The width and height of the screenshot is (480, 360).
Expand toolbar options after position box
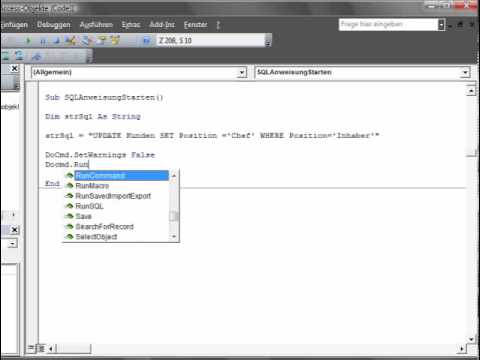[x=268, y=41]
